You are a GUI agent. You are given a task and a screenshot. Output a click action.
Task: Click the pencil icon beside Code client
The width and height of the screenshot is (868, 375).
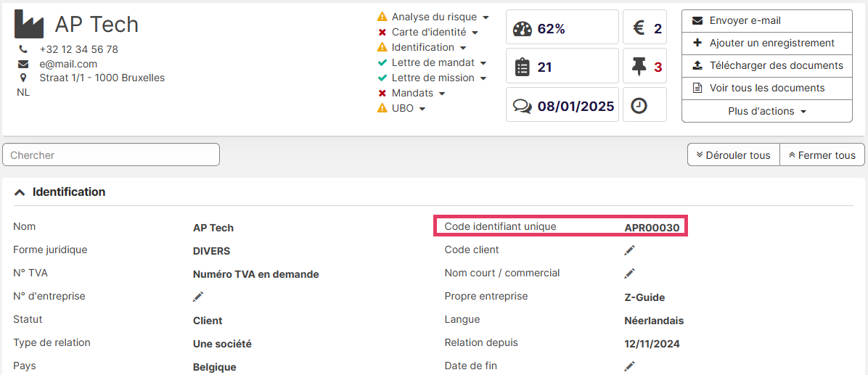629,250
